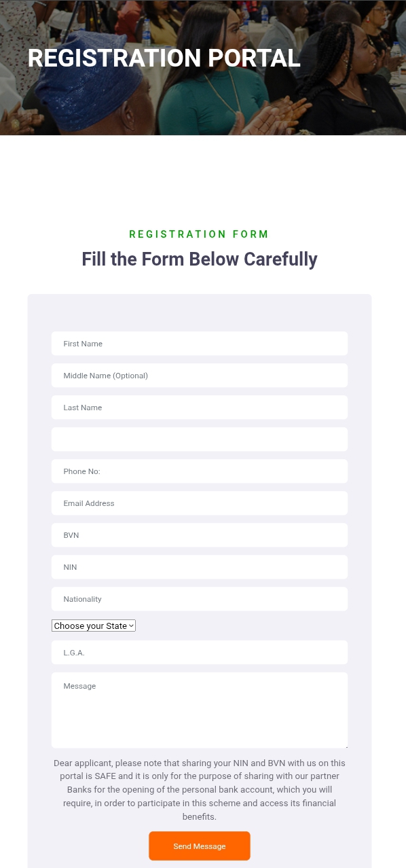
Task: Click the orange Send Message button
Action: (x=200, y=846)
